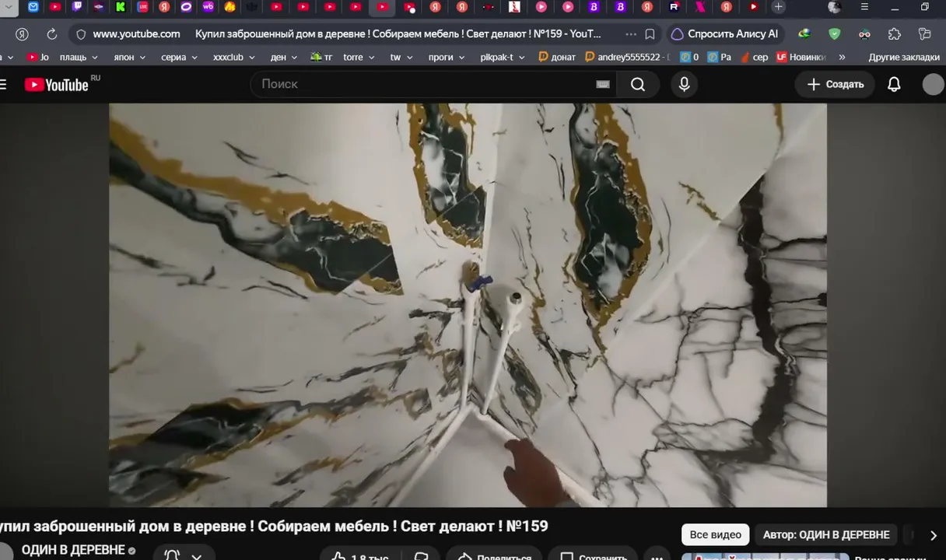Click the 'Создать' create button
The height and width of the screenshot is (560, 946).
click(x=835, y=84)
